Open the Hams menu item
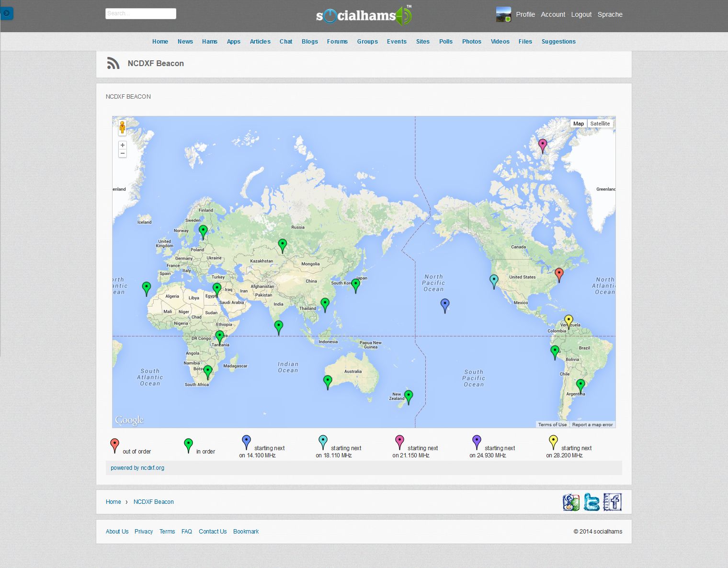728x568 pixels. (210, 42)
